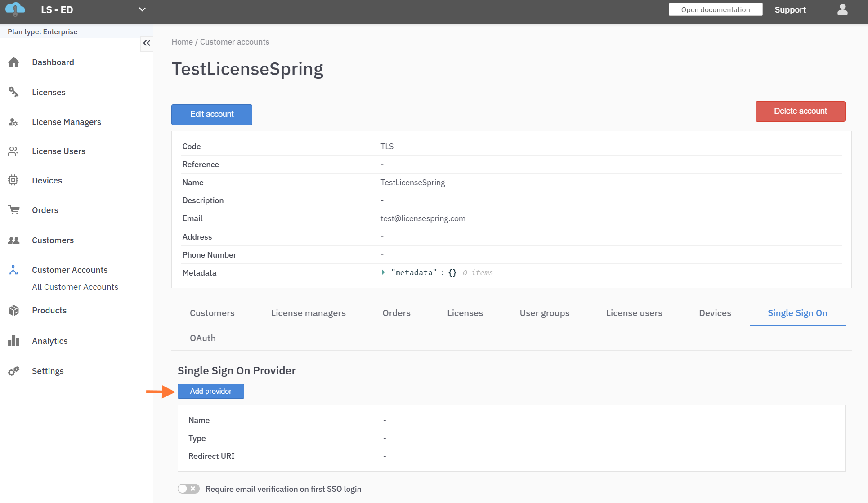The height and width of the screenshot is (503, 868).
Task: Click the Add provider button
Action: coord(210,391)
